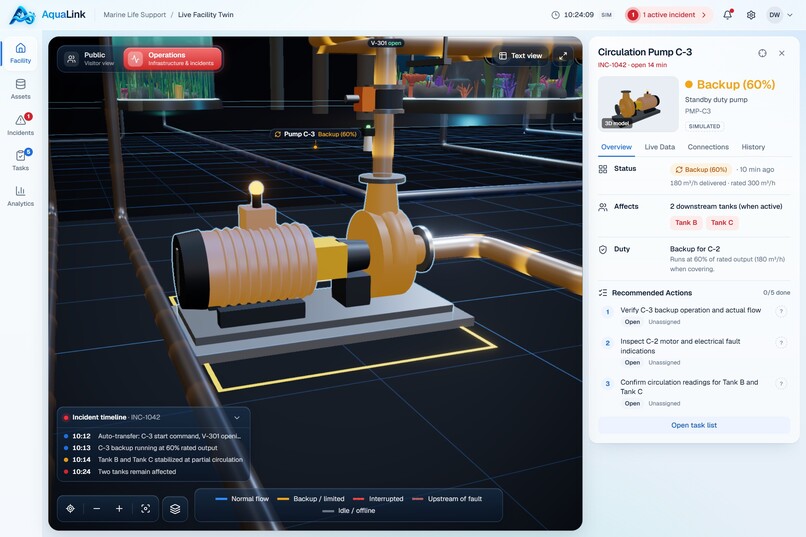Click the focus on selection icon

click(145, 508)
